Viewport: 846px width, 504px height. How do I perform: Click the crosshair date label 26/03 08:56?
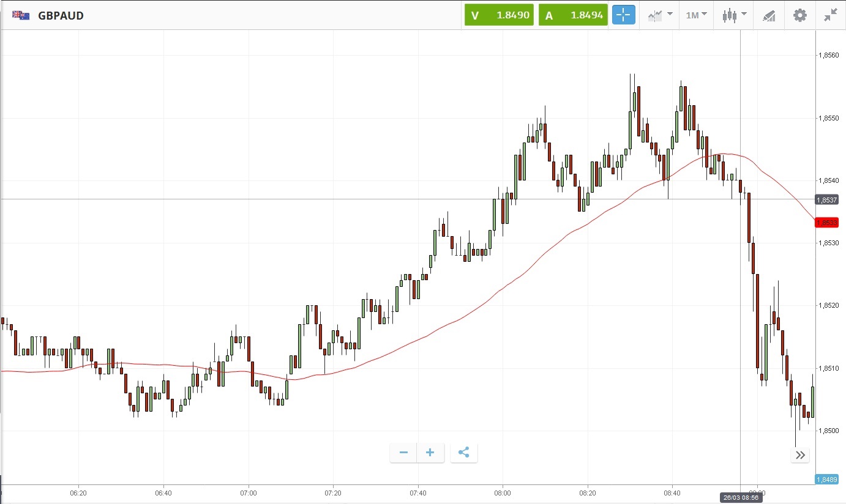[740, 497]
